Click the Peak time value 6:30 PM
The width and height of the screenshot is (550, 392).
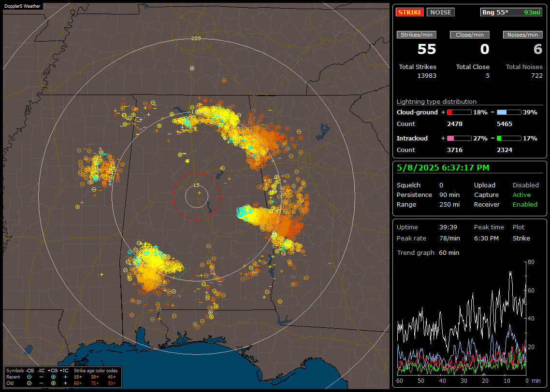486,238
